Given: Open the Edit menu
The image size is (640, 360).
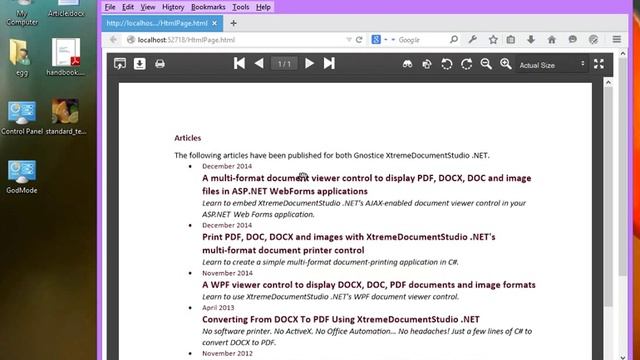Looking at the screenshot, I should point(128,7).
